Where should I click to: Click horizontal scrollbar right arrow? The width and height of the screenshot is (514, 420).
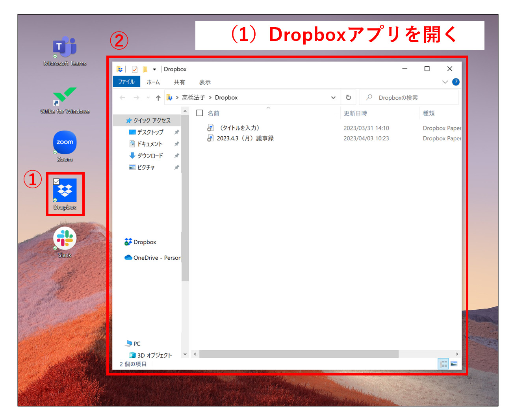click(457, 354)
